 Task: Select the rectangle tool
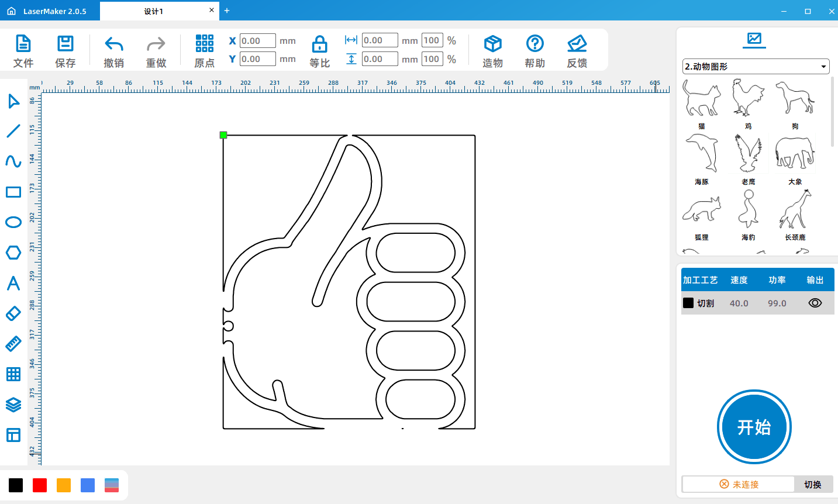tap(13, 192)
